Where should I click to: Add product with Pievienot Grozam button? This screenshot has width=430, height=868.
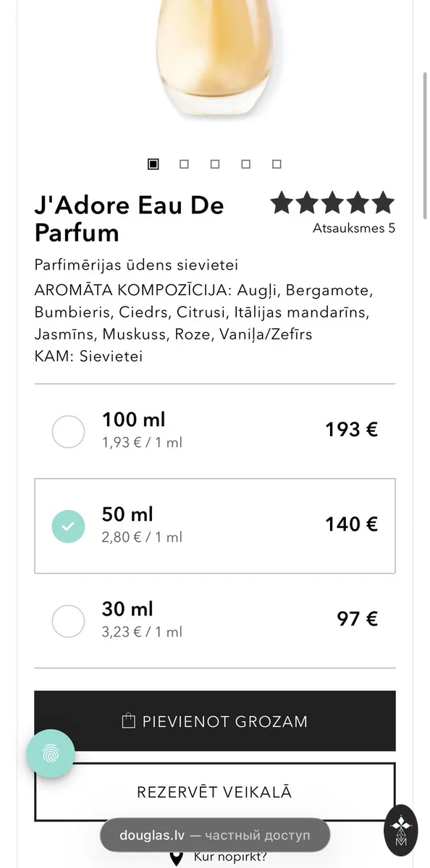pos(215,721)
